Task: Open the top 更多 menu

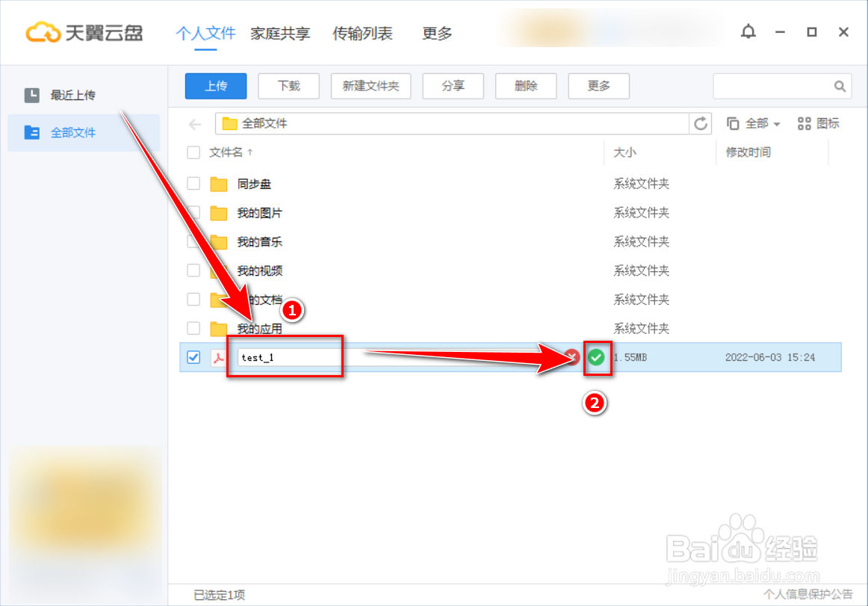Action: [437, 33]
